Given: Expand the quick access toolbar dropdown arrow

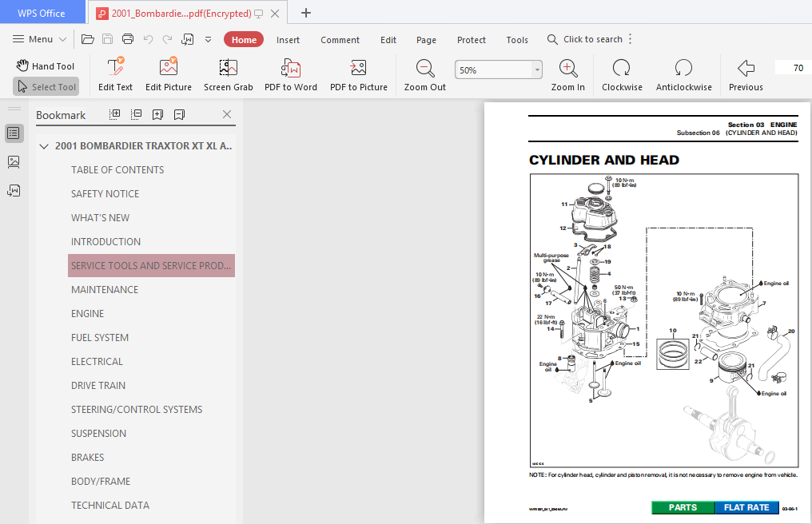Looking at the screenshot, I should click(x=208, y=39).
